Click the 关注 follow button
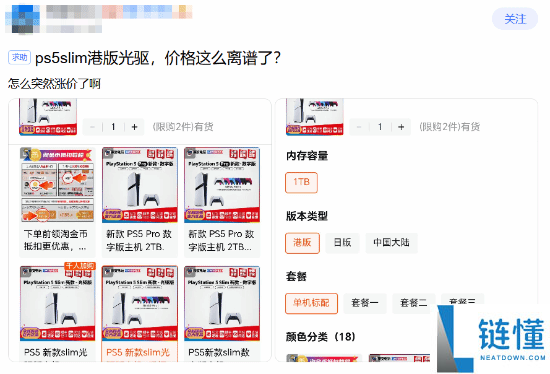Viewport: 550px width, 374px height. pyautogui.click(x=515, y=19)
